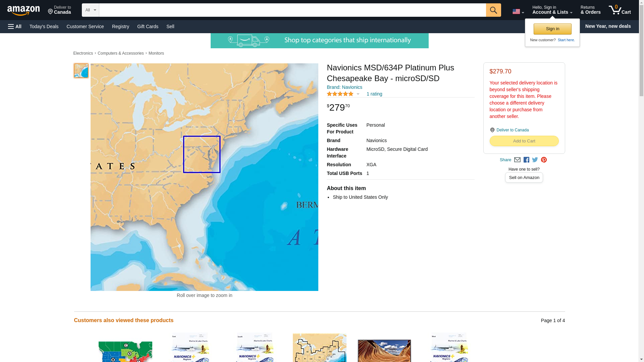Click the Sell on Amazon button

524,178
